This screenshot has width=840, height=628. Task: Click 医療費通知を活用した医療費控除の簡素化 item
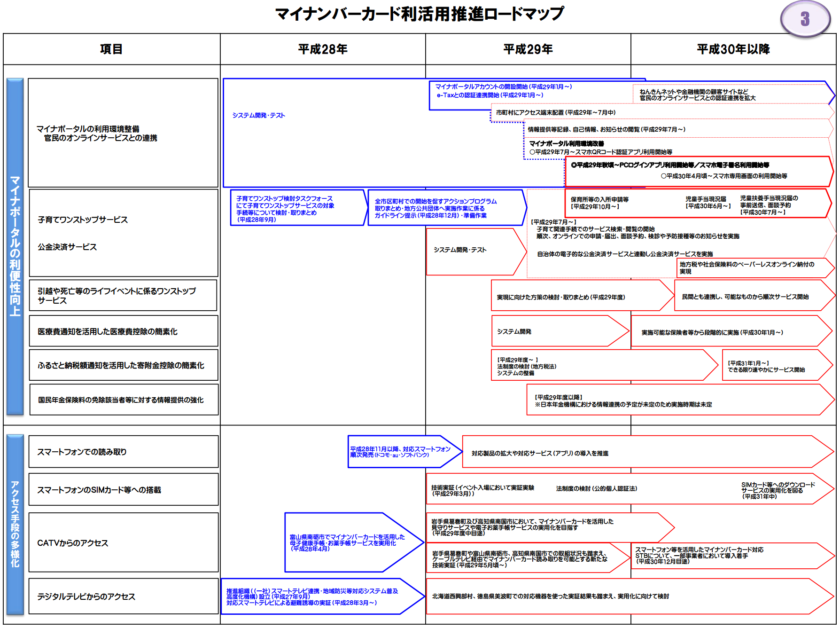pyautogui.click(x=124, y=331)
